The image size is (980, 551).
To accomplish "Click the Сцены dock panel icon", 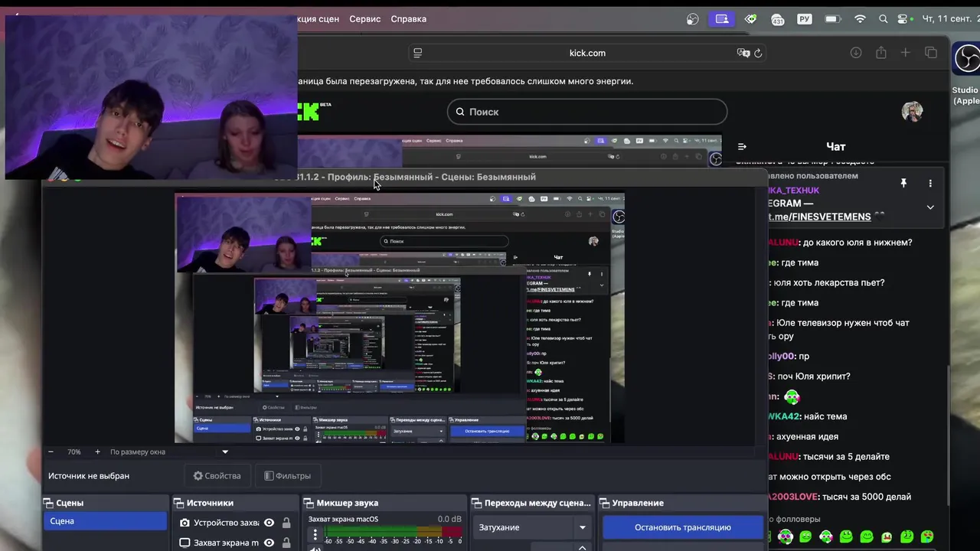I will (x=49, y=504).
